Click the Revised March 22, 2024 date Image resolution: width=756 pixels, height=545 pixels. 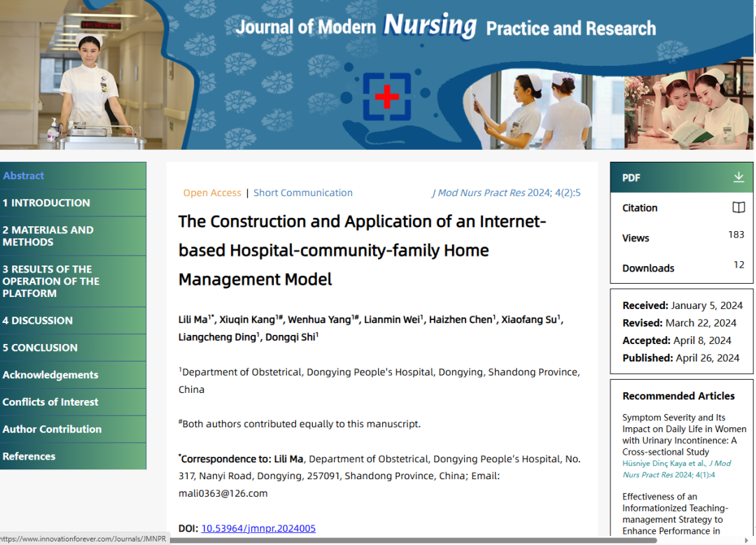click(679, 323)
